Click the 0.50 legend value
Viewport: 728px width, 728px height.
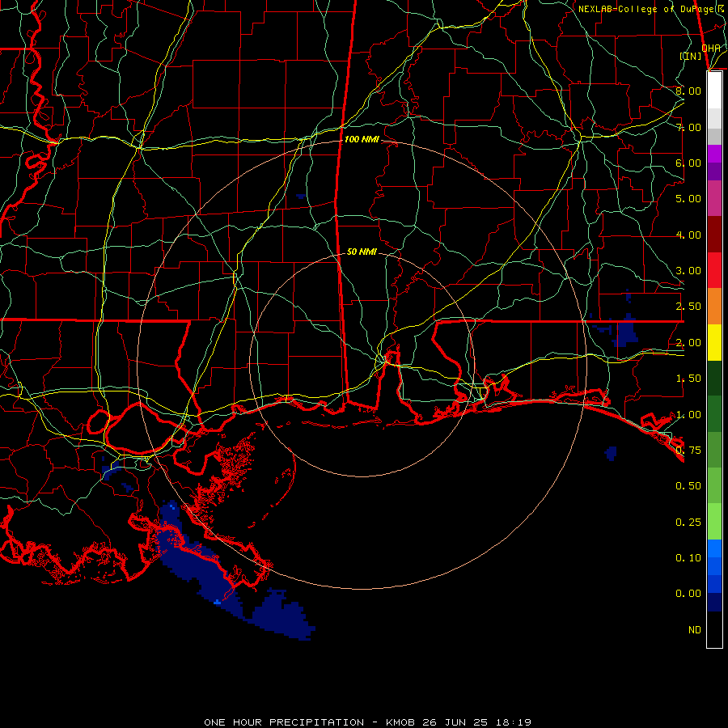coord(688,486)
